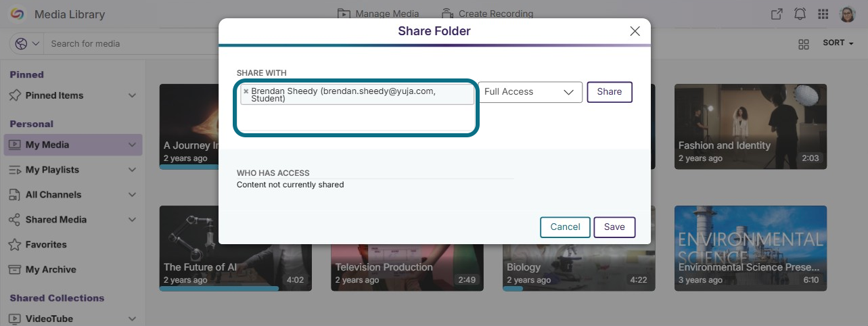Image resolution: width=868 pixels, height=326 pixels.
Task: Click the Share button
Action: pyautogui.click(x=609, y=92)
